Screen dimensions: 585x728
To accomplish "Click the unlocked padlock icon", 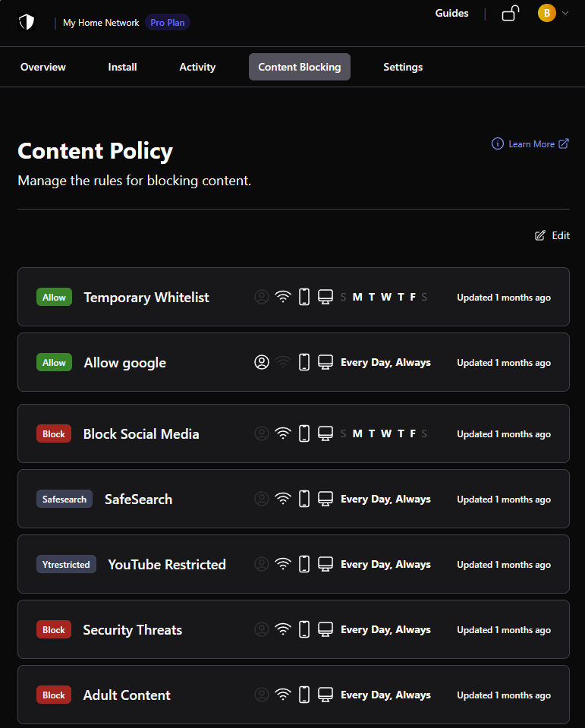I will tap(511, 13).
